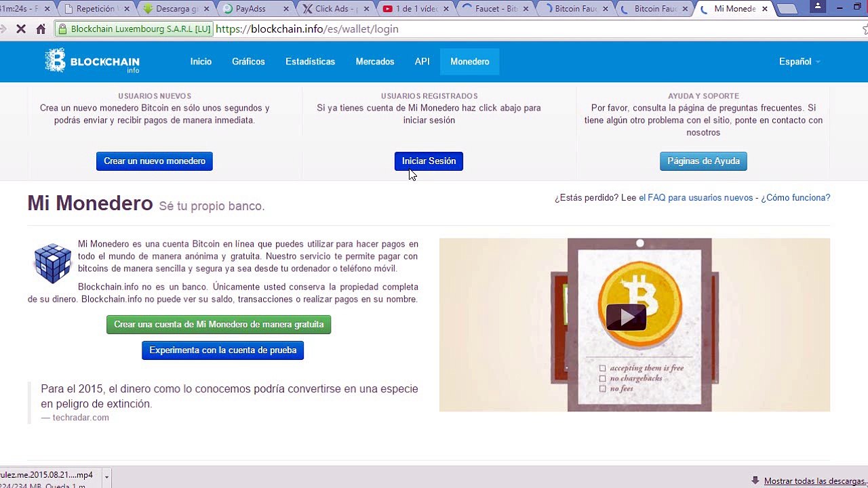Click the 'Para el 2015' quote text
The image size is (868, 488).
pos(229,396)
